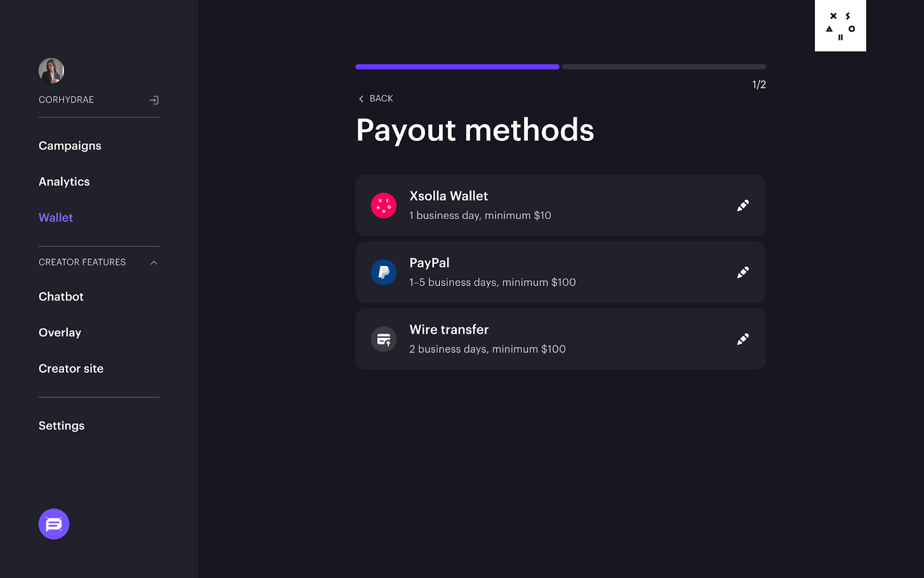Edit the Wire transfer payout method
The height and width of the screenshot is (578, 924).
743,339
